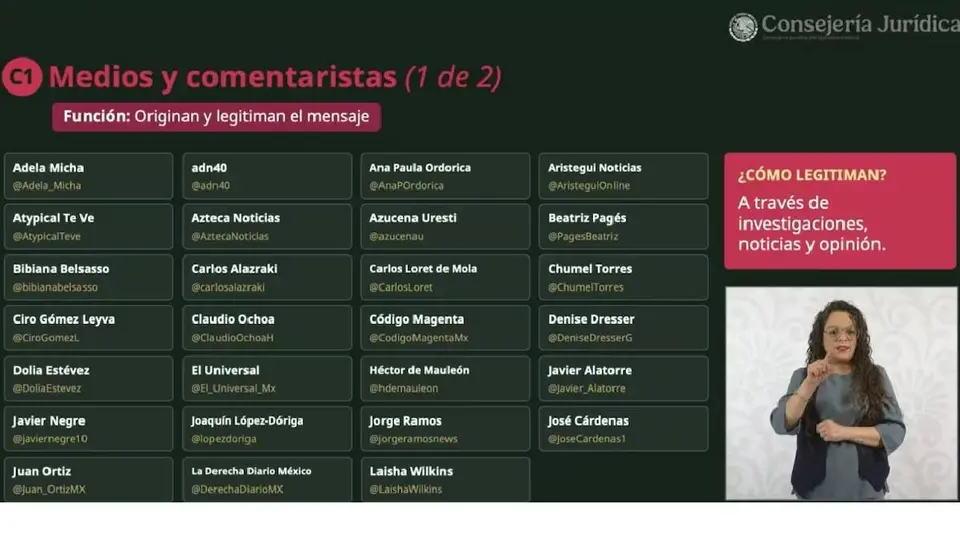960x540 pixels.
Task: Click the Medios y comentaristas heading
Action: 223,77
